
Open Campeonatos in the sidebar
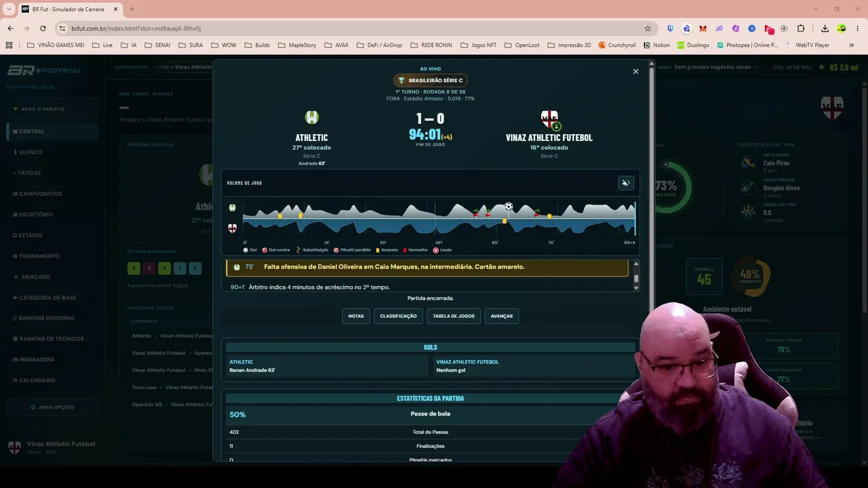tap(52, 194)
